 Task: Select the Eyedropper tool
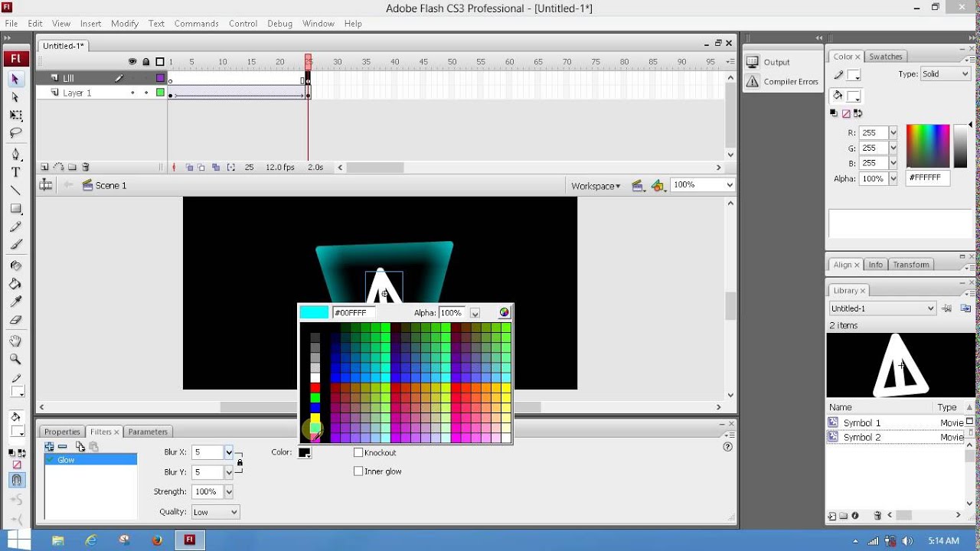tap(15, 302)
